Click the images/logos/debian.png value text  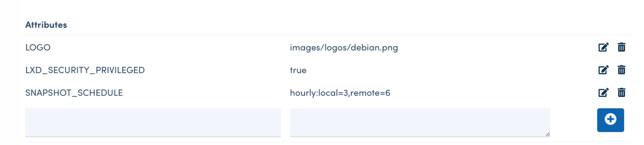pos(344,48)
